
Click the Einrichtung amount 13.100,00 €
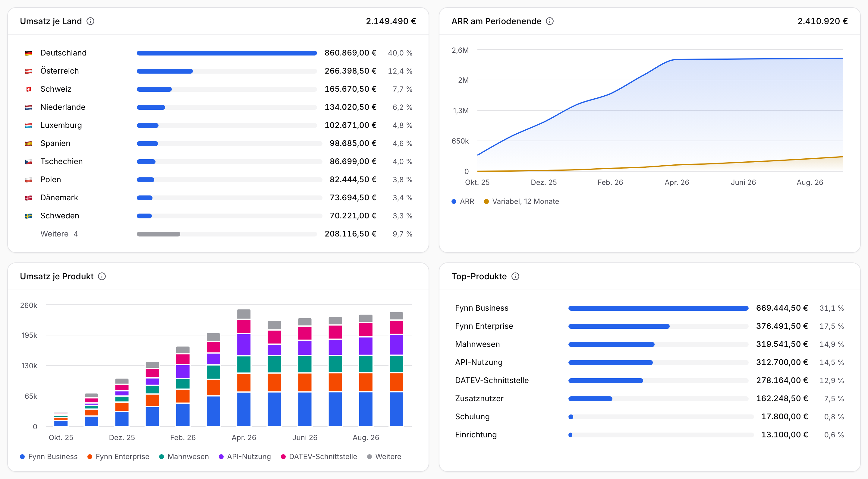coord(785,434)
